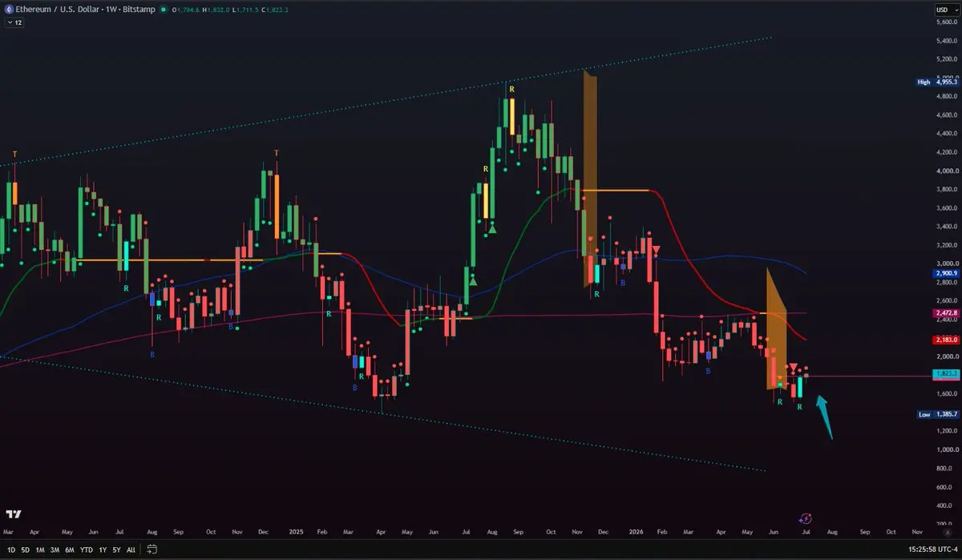Click the 1,000.0 price axis tick

tap(947, 449)
